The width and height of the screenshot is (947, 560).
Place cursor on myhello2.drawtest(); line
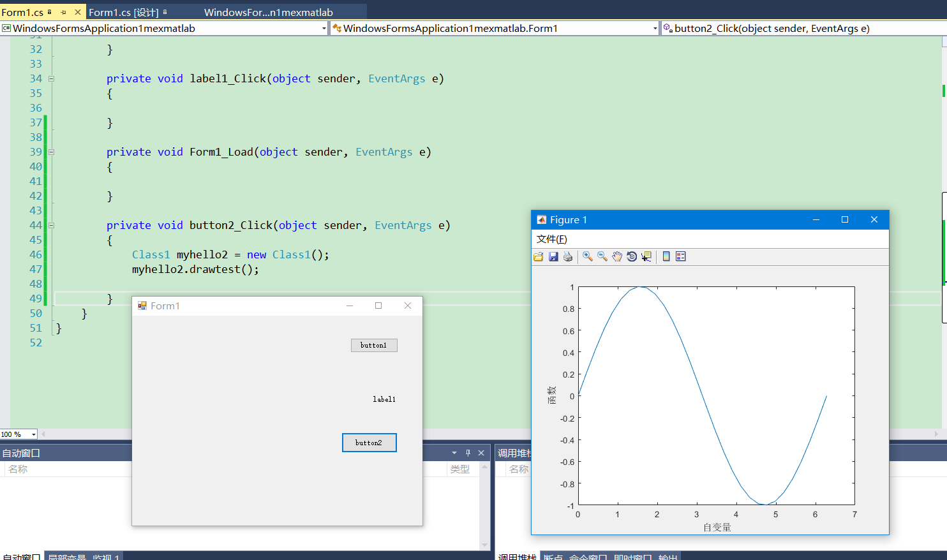pyautogui.click(x=196, y=269)
